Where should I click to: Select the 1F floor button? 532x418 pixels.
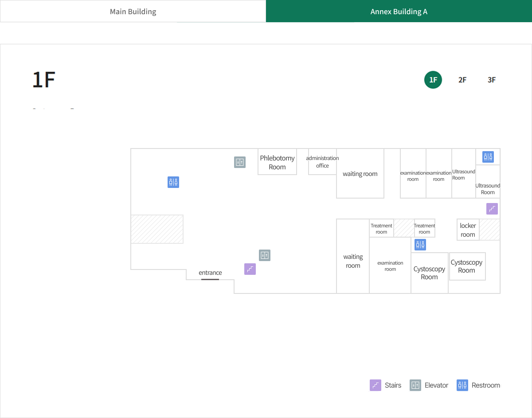(433, 80)
